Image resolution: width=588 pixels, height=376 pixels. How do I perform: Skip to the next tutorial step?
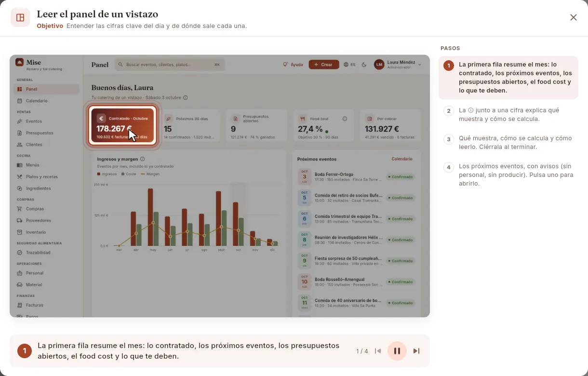tap(416, 351)
